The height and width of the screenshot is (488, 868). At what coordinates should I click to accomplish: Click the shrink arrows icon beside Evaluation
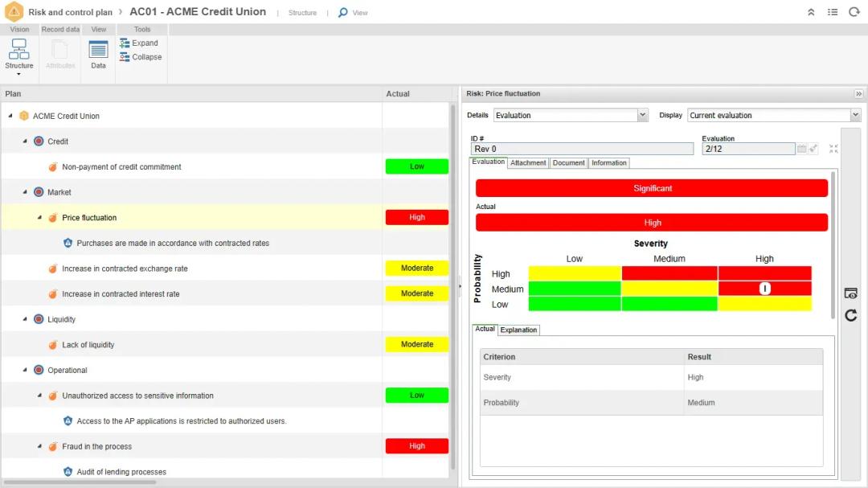833,149
